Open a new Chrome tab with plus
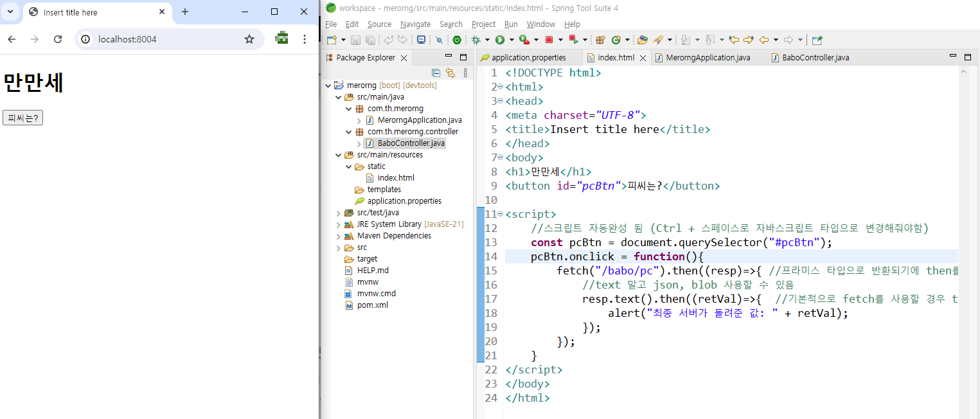Image resolution: width=980 pixels, height=419 pixels. (185, 12)
